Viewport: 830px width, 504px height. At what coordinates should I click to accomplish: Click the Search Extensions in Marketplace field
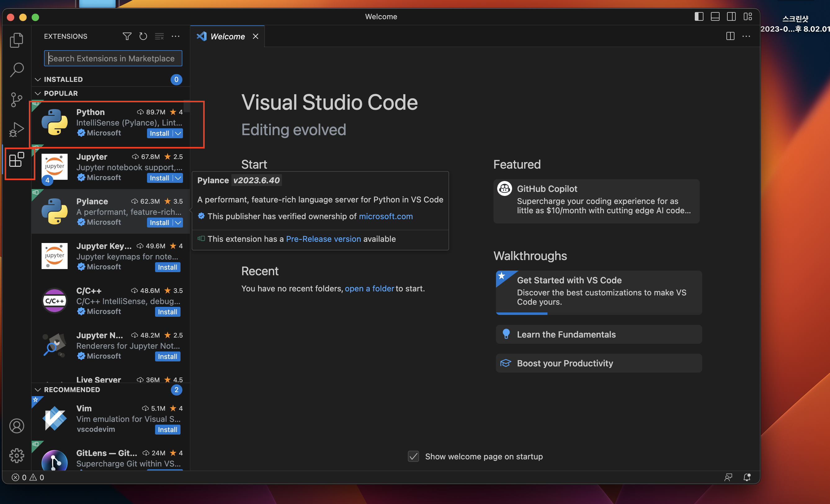[x=113, y=59]
